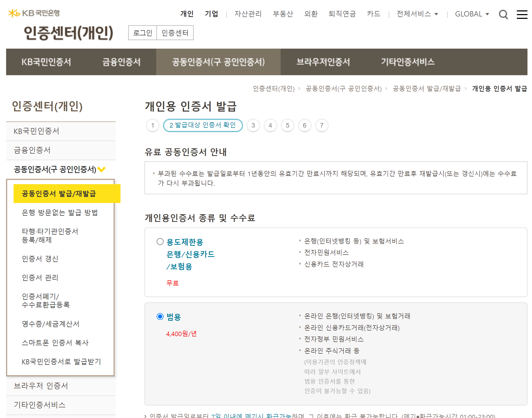Click the 용도제한용 은행/신용카드/보험용 label
The width and height of the screenshot is (532, 418).
[x=190, y=254]
